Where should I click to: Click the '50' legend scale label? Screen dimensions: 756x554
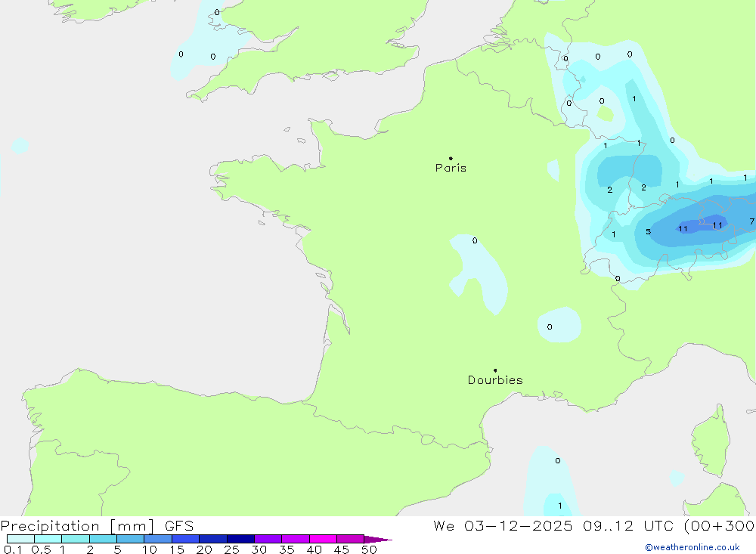coord(369,549)
